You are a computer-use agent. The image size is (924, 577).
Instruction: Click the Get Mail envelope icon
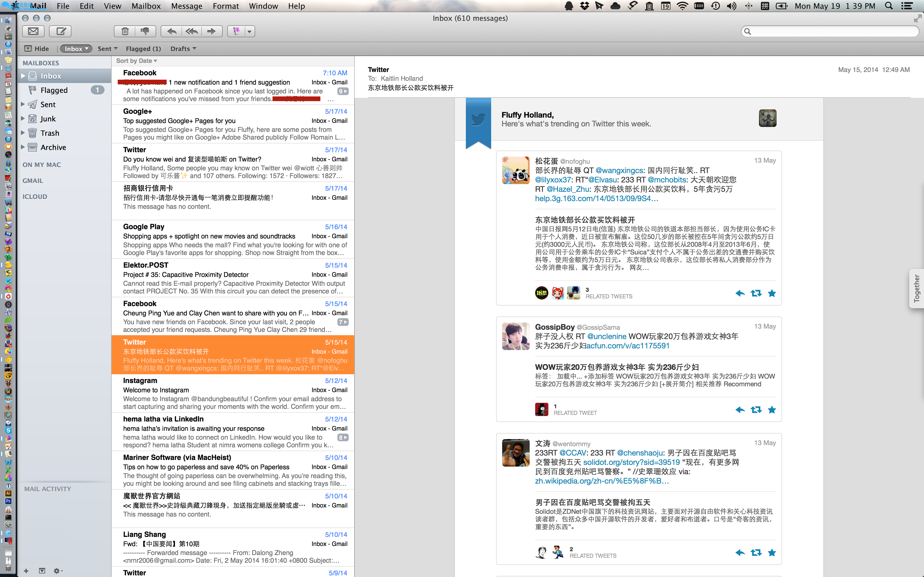33,31
